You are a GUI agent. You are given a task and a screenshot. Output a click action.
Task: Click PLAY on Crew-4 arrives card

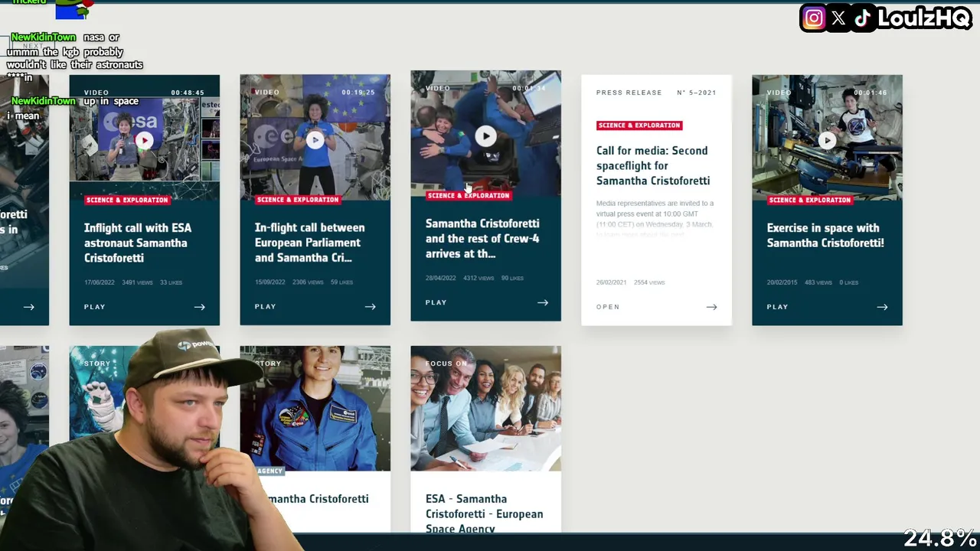click(x=436, y=302)
